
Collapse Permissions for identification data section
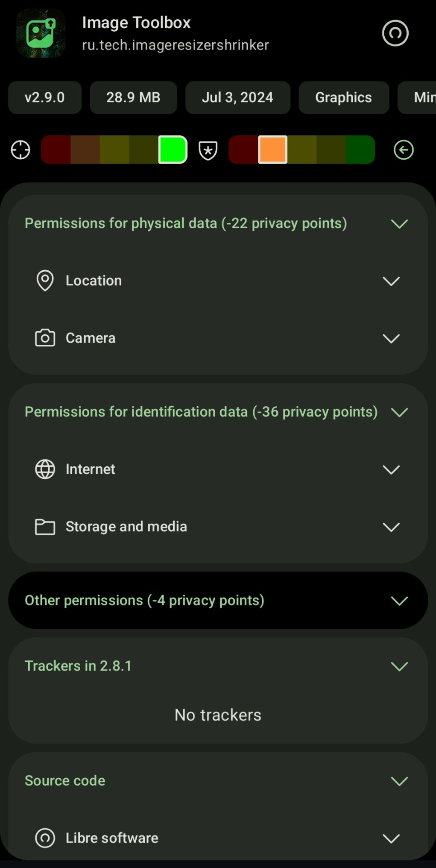pos(399,412)
